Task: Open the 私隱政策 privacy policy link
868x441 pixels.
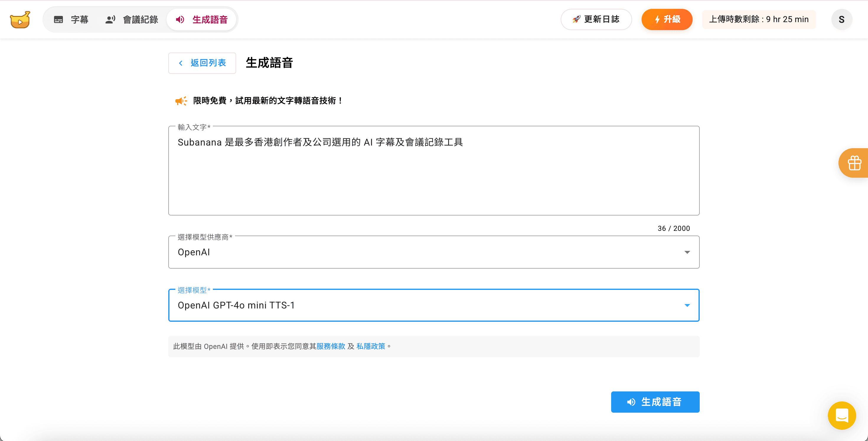Action: (x=371, y=346)
